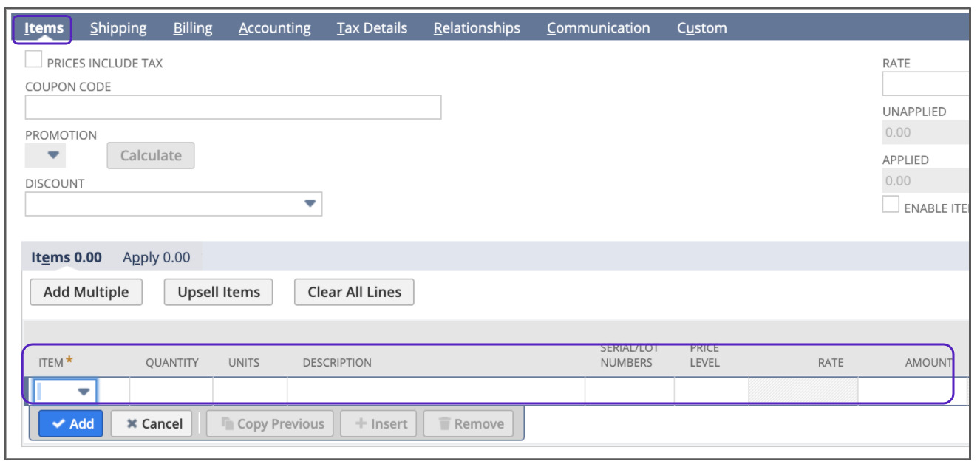Toggle the Enable Item checkbox under Applied
Viewport: 980px width, 467px height.
891,205
